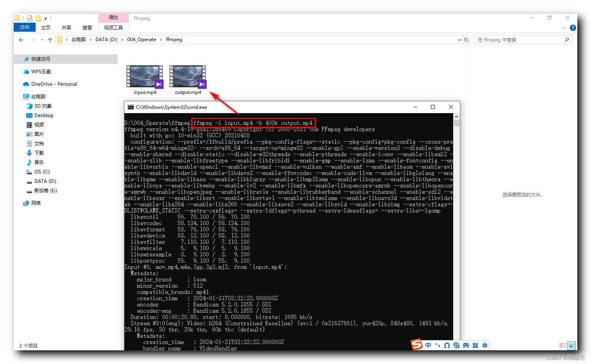Open Sogou symbol Ω icon
Screen dimensions: 591x364
coord(447,345)
